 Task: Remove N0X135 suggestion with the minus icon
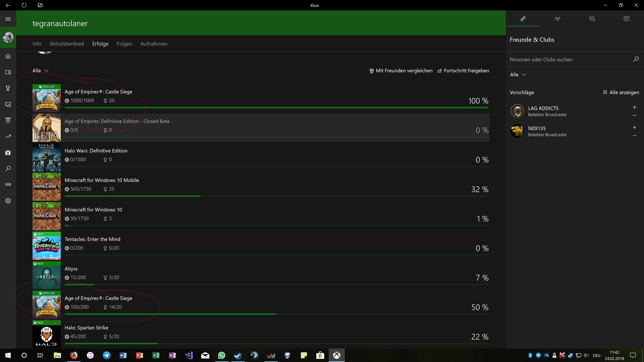tap(634, 135)
